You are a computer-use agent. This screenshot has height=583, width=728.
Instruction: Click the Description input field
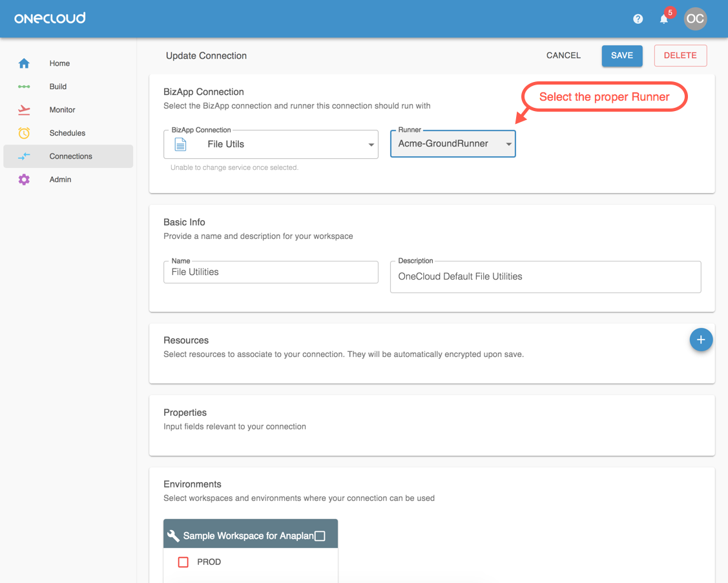tap(546, 276)
